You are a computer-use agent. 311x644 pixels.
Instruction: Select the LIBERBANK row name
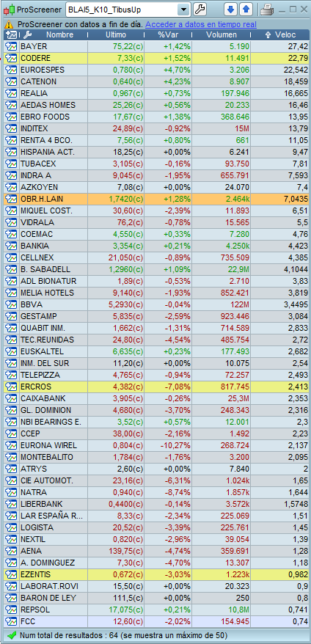43,504
